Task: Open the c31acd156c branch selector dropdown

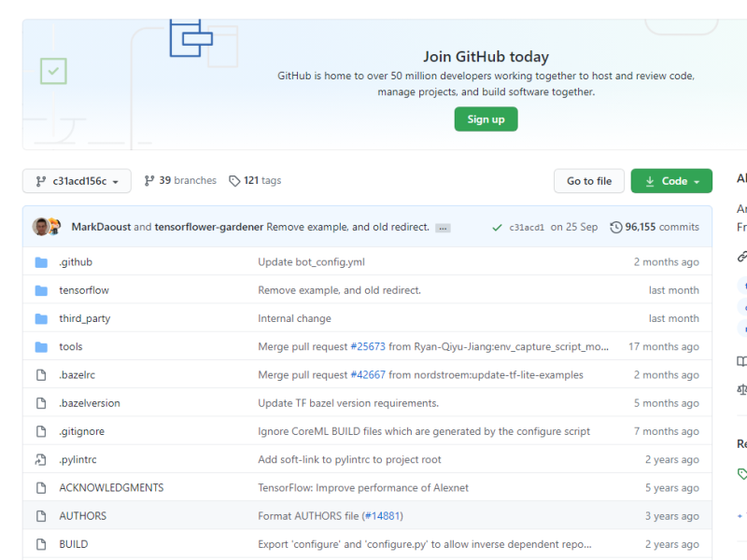Action: click(x=77, y=181)
